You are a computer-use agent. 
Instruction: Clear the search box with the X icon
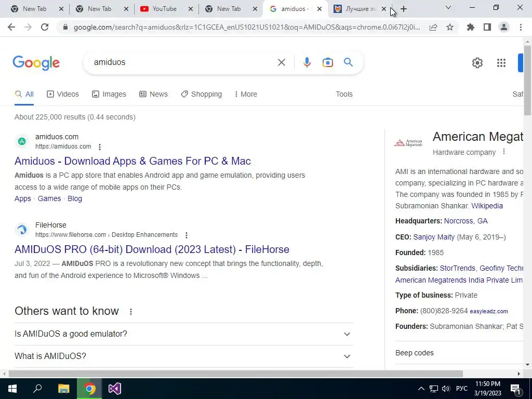pos(281,62)
